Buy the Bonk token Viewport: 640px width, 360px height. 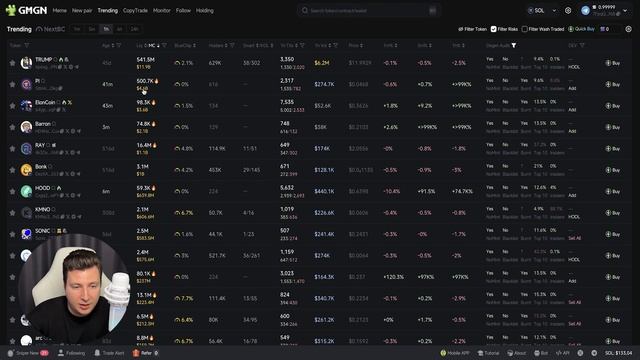[x=613, y=170]
